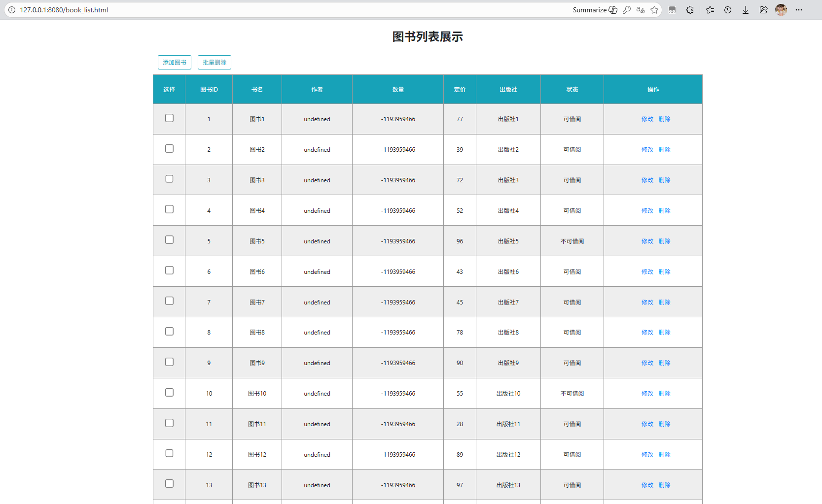
Task: Select the checkbox for 图书12
Action: [x=169, y=453]
